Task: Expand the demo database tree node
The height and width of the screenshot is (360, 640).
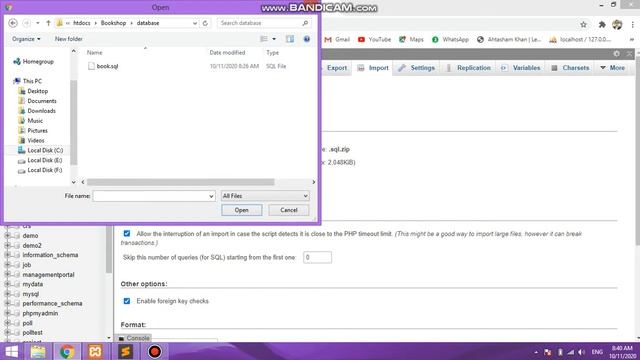Action: pyautogui.click(x=7, y=236)
